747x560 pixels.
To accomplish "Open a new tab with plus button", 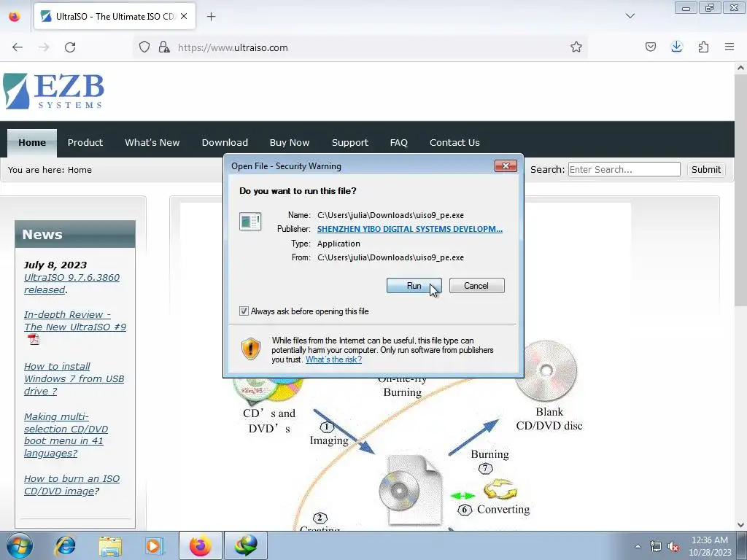I will pyautogui.click(x=211, y=17).
